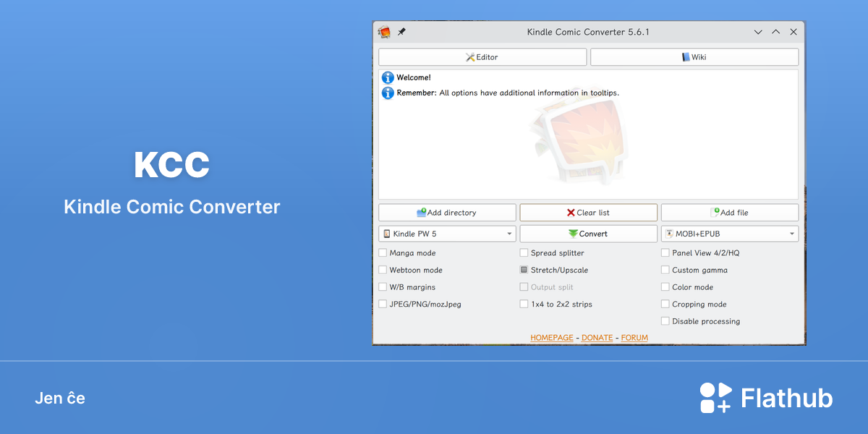Click the info icon beside Remember message
The image size is (868, 434).
tap(388, 93)
